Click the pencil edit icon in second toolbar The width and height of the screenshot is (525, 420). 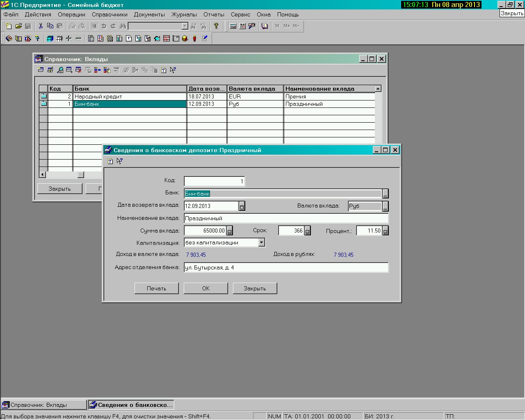204,39
